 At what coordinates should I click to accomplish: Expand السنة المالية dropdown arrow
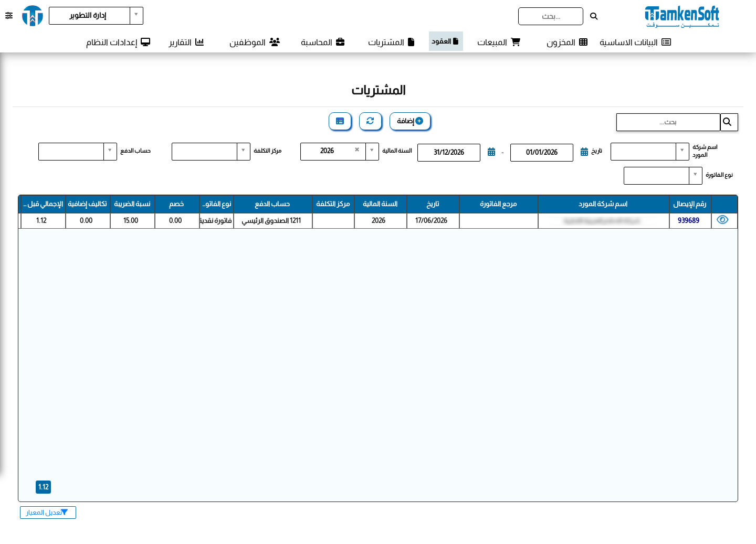click(372, 152)
